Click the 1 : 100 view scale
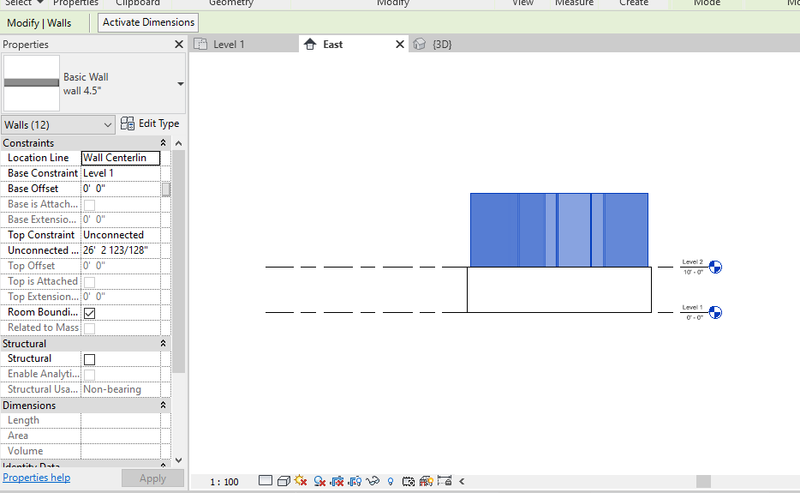The height and width of the screenshot is (493, 800). [x=224, y=482]
